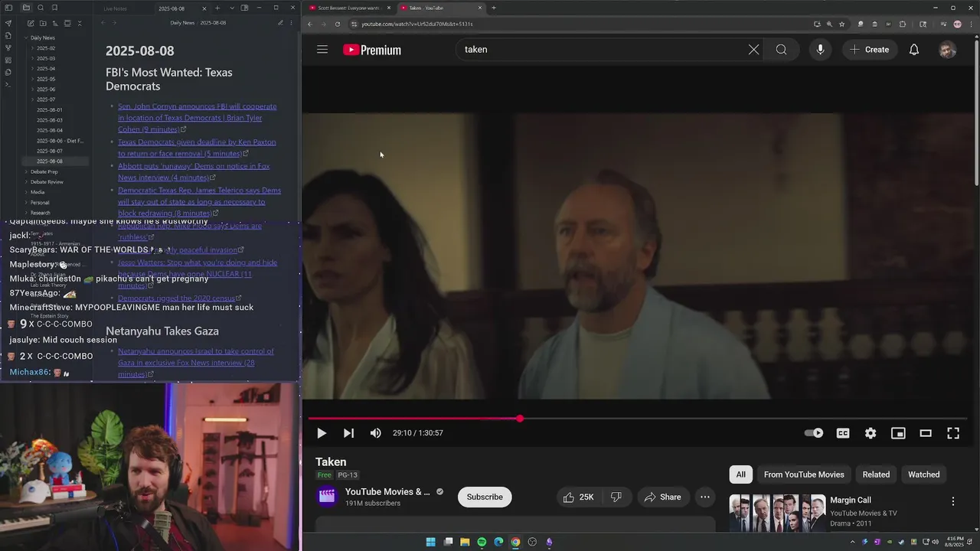Viewport: 980px width, 551px height.
Task: Seek on the red video progress bar
Action: [637, 419]
